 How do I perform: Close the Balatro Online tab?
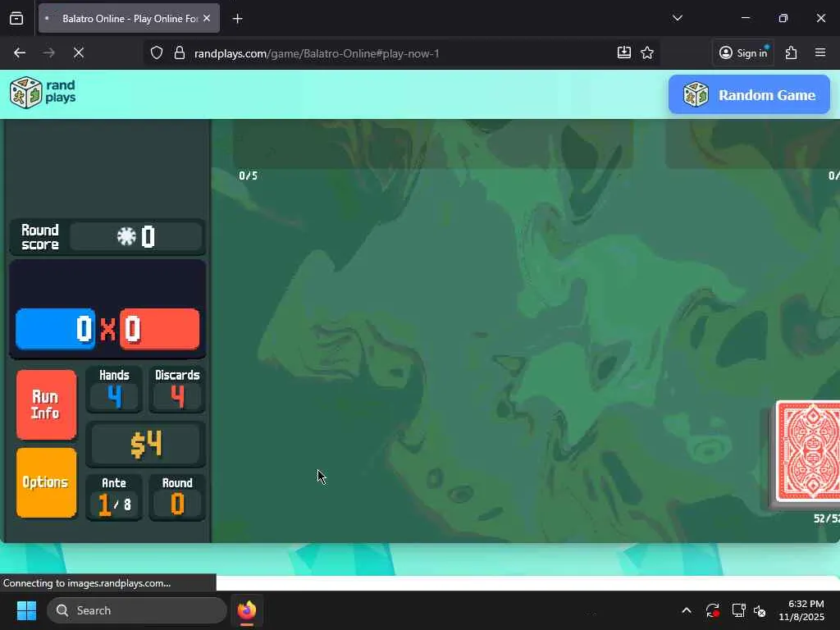[207, 18]
